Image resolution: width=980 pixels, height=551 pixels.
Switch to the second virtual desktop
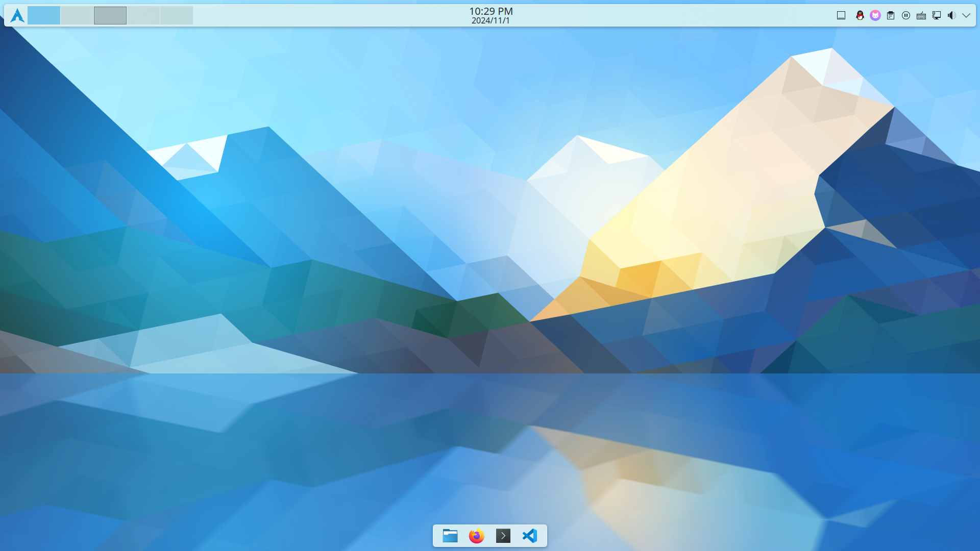coord(77,15)
